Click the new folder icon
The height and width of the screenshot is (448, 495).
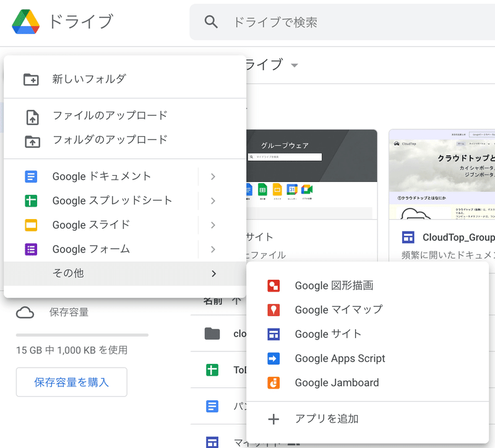[31, 79]
